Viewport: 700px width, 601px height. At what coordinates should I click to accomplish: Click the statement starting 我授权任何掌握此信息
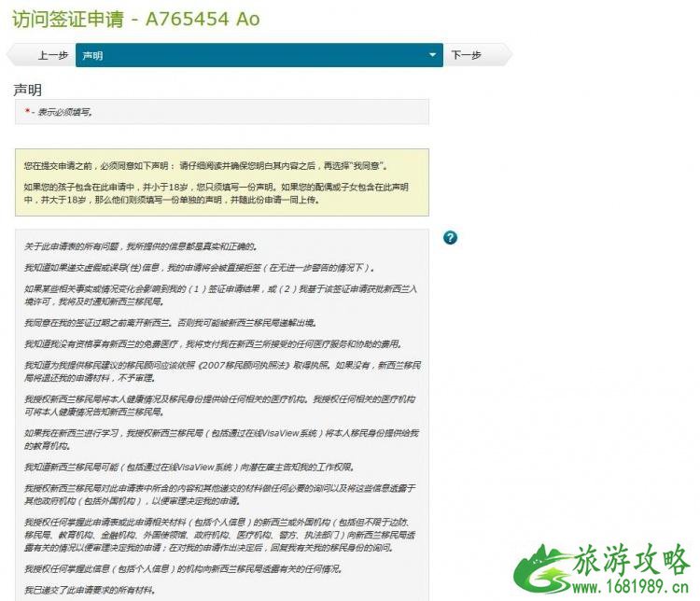point(184,569)
